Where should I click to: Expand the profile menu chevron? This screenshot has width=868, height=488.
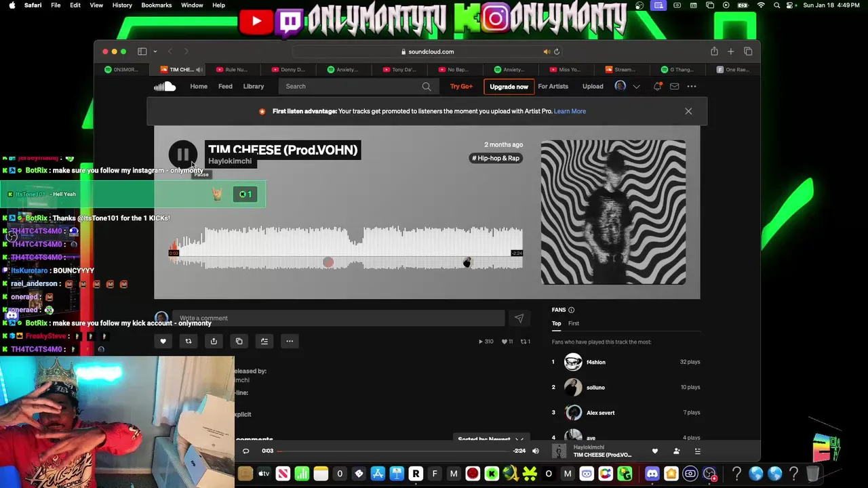click(x=636, y=87)
